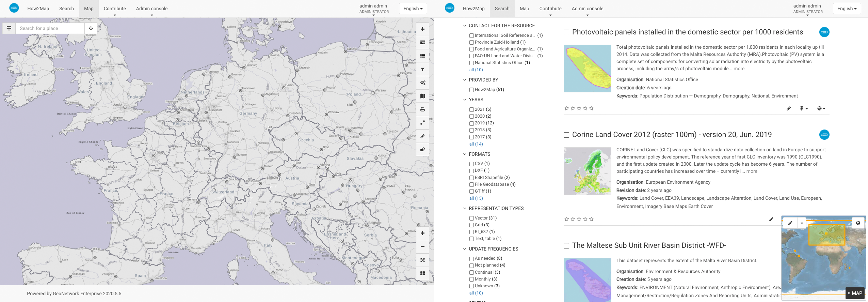Image resolution: width=868 pixels, height=302 pixels.
Task: Show all (15) formats in the Formats facet
Action: [476, 198]
